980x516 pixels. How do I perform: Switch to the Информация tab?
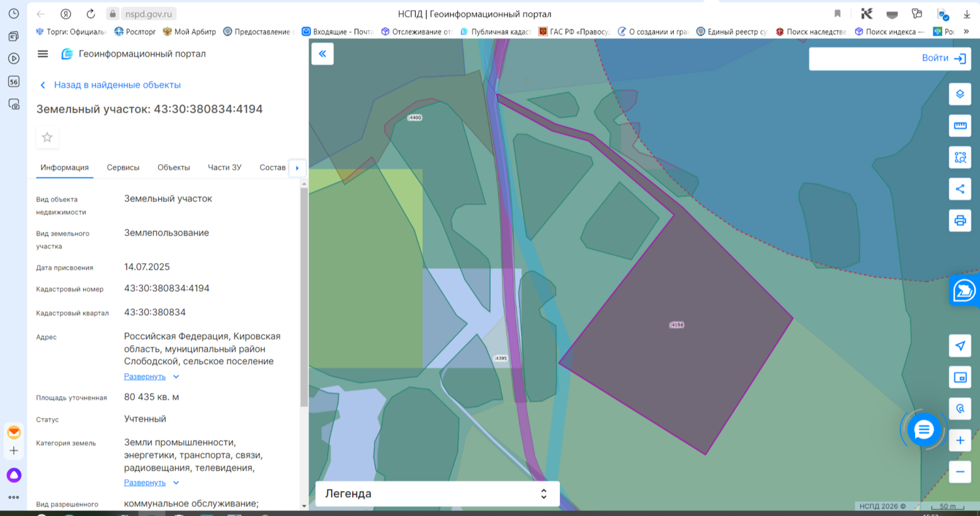pos(64,167)
